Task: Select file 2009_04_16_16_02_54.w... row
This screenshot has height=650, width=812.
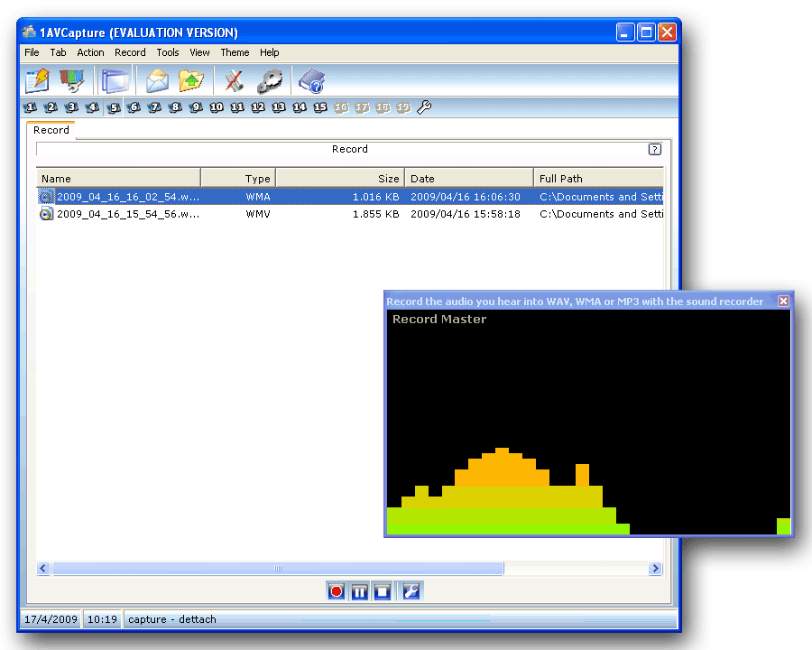Action: tap(350, 197)
